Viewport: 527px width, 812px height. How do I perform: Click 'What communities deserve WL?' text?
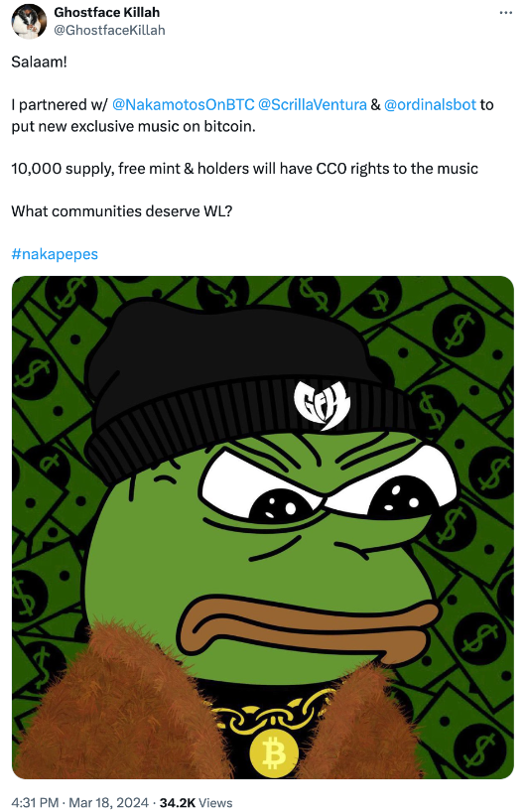pyautogui.click(x=122, y=211)
